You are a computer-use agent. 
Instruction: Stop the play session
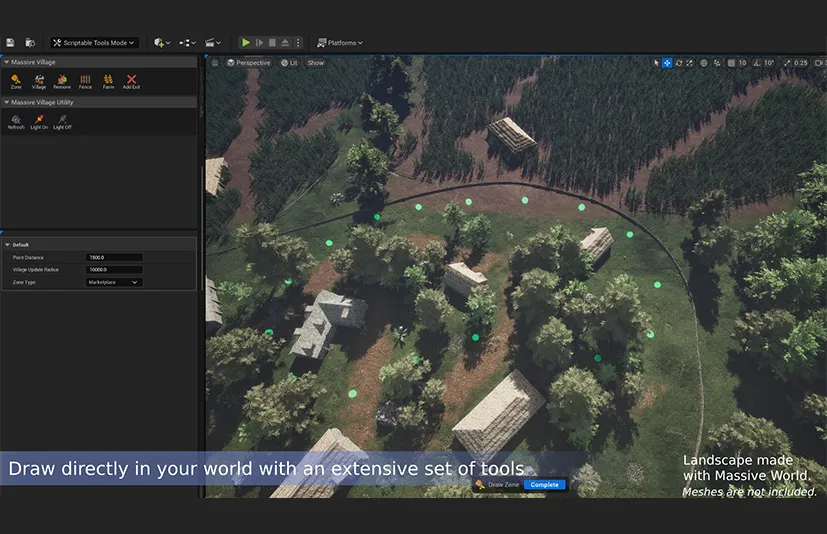point(272,43)
